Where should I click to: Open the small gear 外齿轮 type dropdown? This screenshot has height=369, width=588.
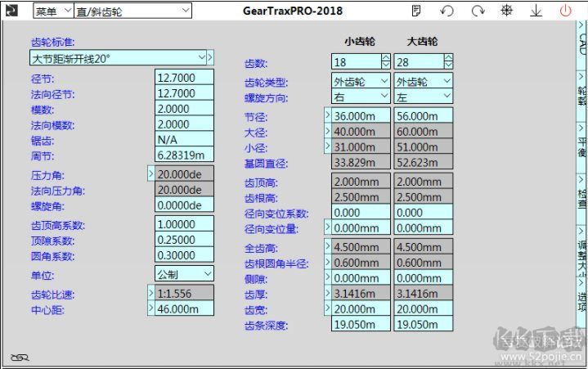pos(361,81)
